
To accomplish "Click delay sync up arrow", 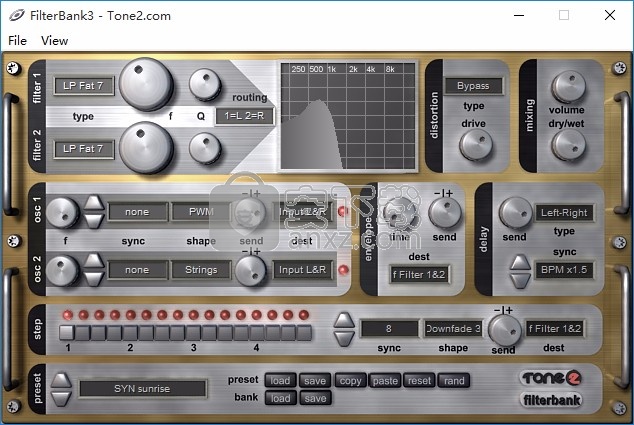I will (x=520, y=262).
